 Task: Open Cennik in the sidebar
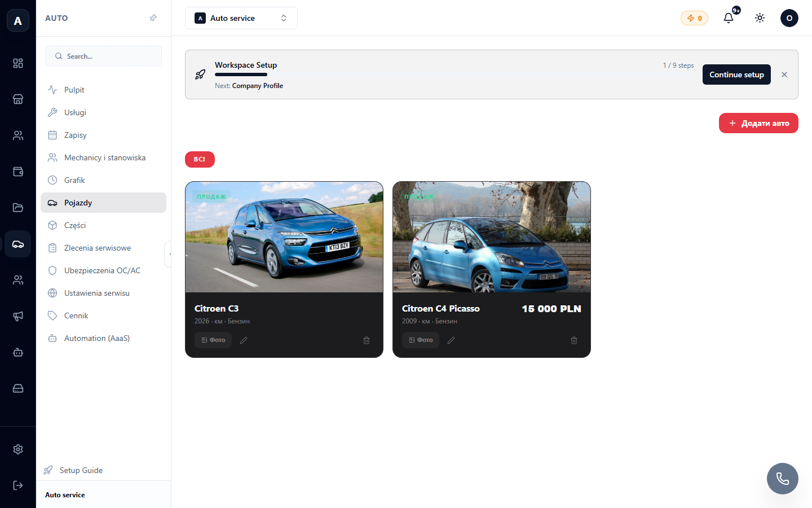click(103, 316)
